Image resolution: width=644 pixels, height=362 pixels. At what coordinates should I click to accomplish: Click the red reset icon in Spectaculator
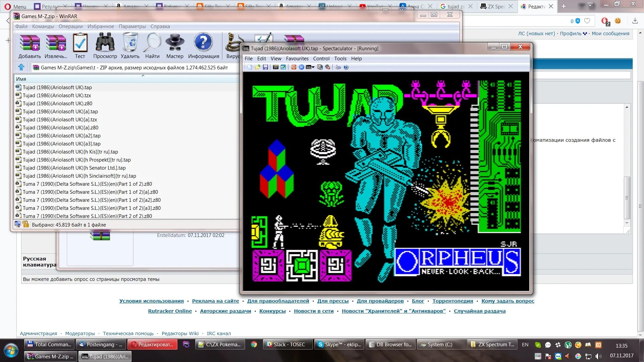(294, 67)
